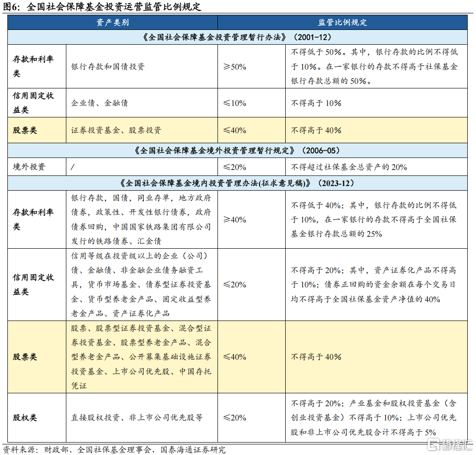Click the slash cell in 境外投资 row

[x=73, y=167]
